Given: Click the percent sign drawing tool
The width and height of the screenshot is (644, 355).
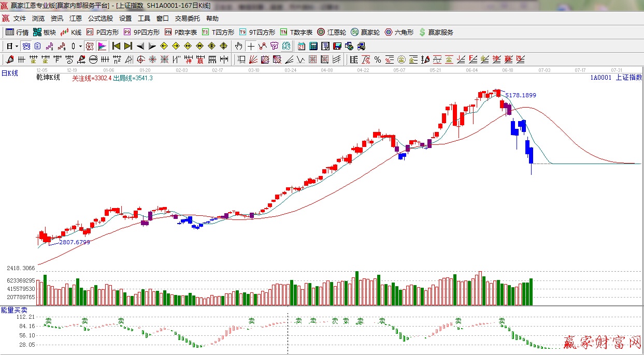Looking at the screenshot, I should coord(378,60).
